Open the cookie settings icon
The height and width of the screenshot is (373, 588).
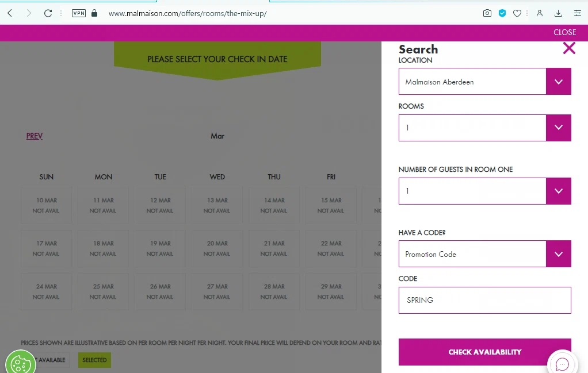pos(21,364)
